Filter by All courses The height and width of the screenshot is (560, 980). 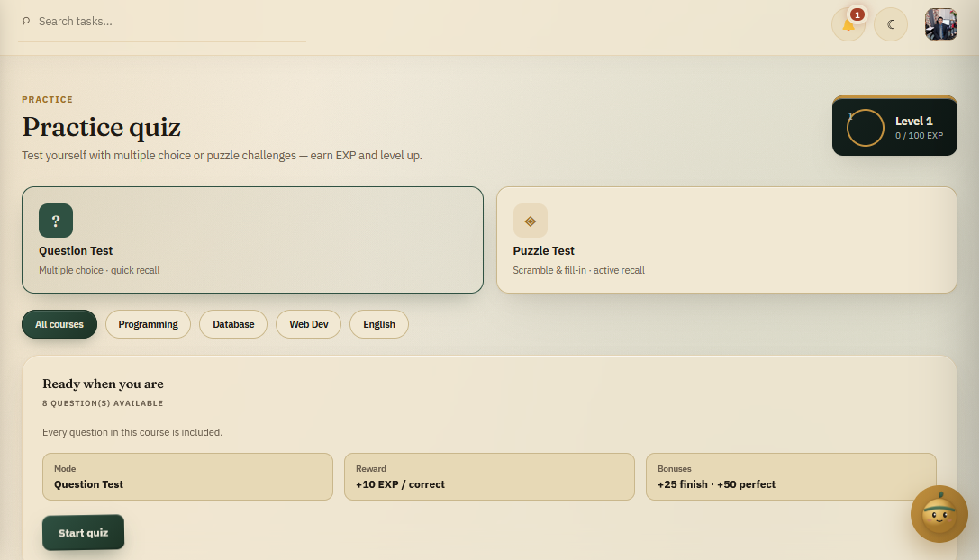pos(59,324)
